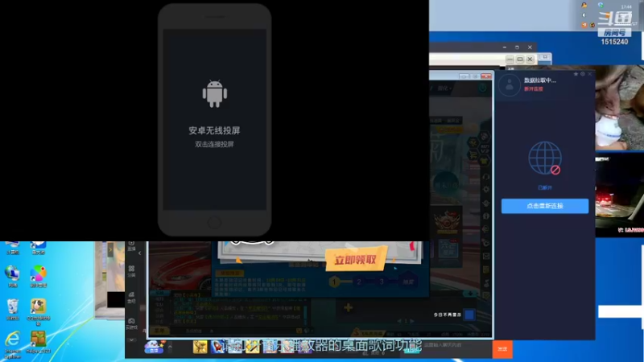644x362 pixels.
Task: Click the orange 发送 send button
Action: click(x=502, y=349)
